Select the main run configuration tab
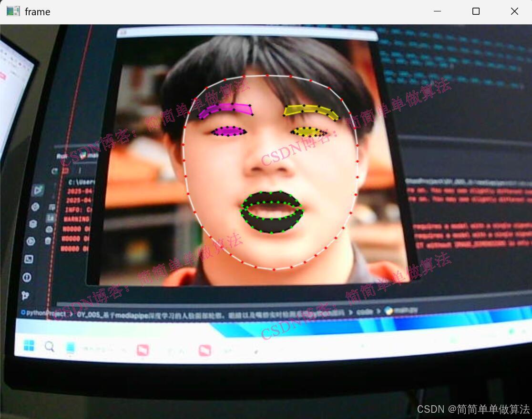Screen dimensions: 532x419 point(90,156)
